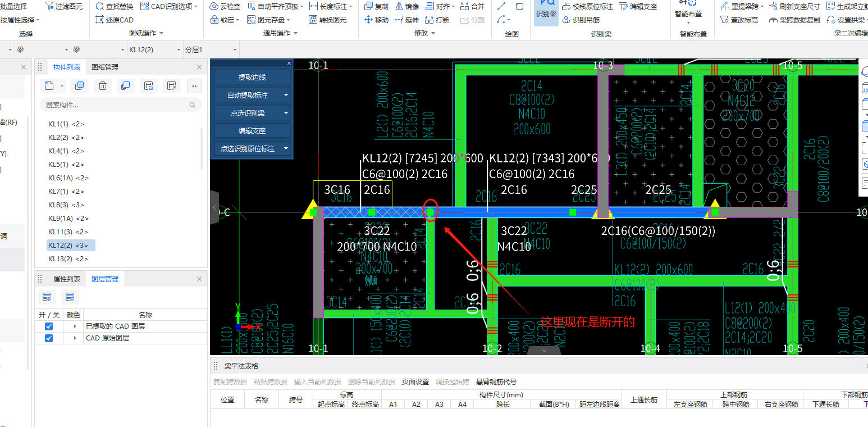The image size is (868, 427).
Task: Select the 复制 copy tool
Action: click(376, 6)
